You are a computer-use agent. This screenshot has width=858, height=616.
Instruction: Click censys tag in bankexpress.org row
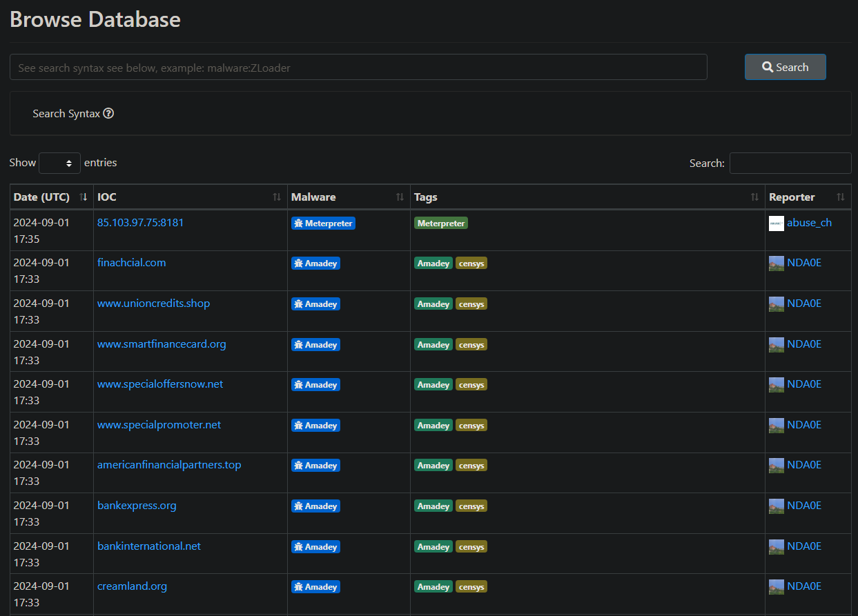[x=471, y=506]
